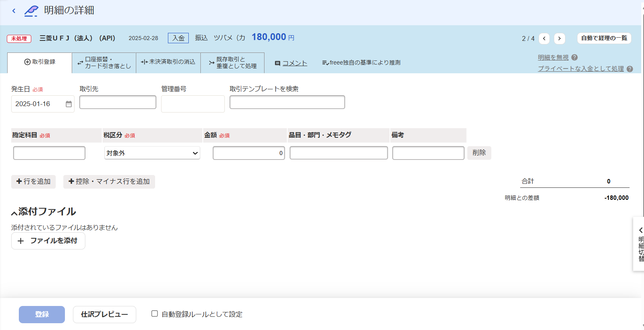This screenshot has width=644, height=330.
Task: Switch to 口座振替・カード引き落とし tab
Action: point(104,62)
